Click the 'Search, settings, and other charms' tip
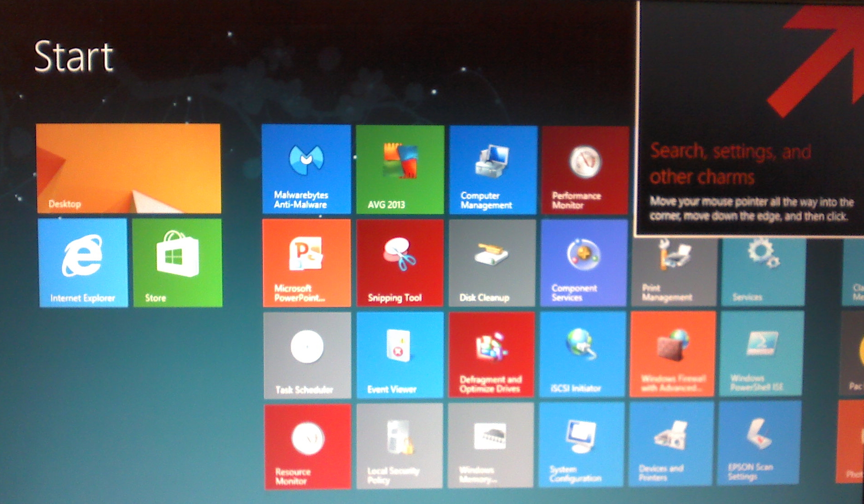Screen dimensions: 864x504 751,119
